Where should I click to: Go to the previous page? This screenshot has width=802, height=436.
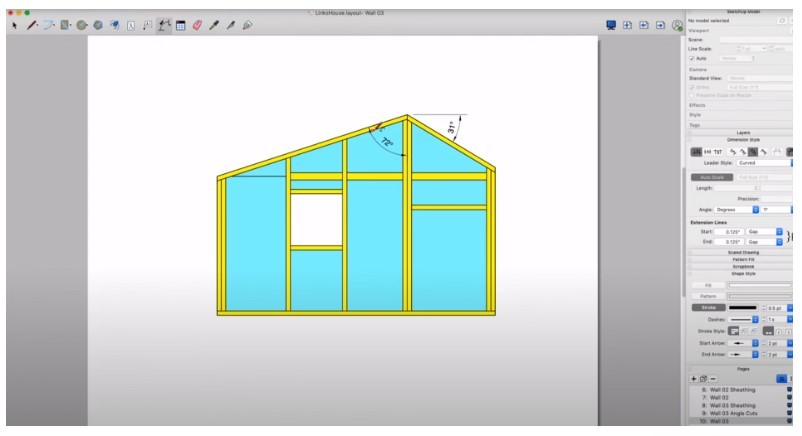[644, 25]
